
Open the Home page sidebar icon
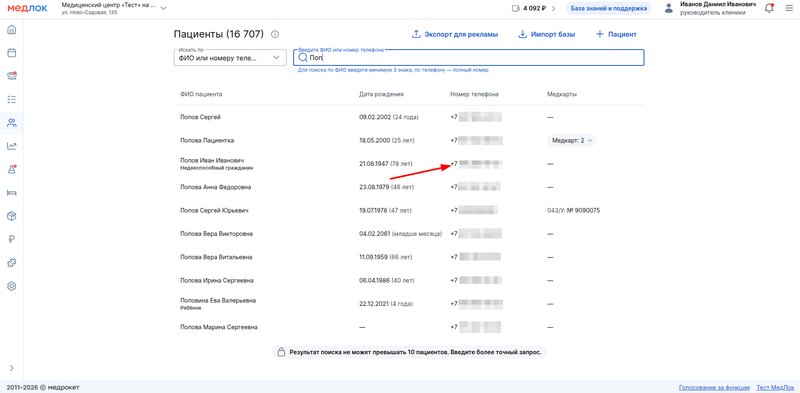[11, 30]
